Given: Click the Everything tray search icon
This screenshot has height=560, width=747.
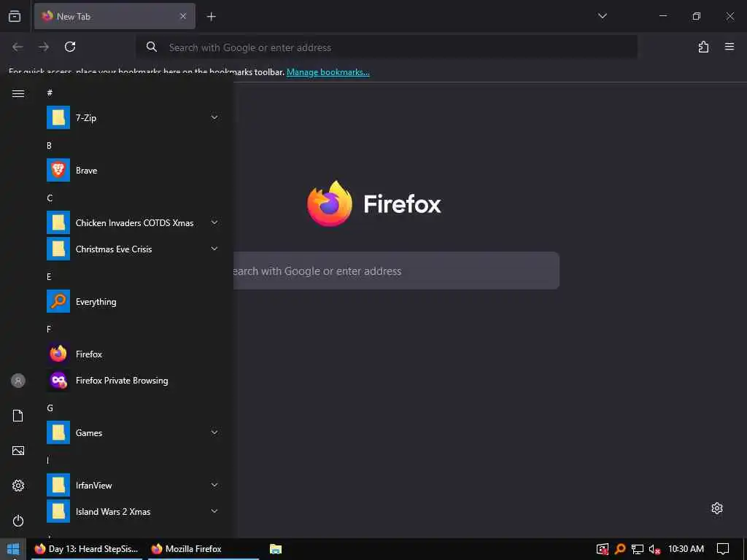Looking at the screenshot, I should 620,549.
